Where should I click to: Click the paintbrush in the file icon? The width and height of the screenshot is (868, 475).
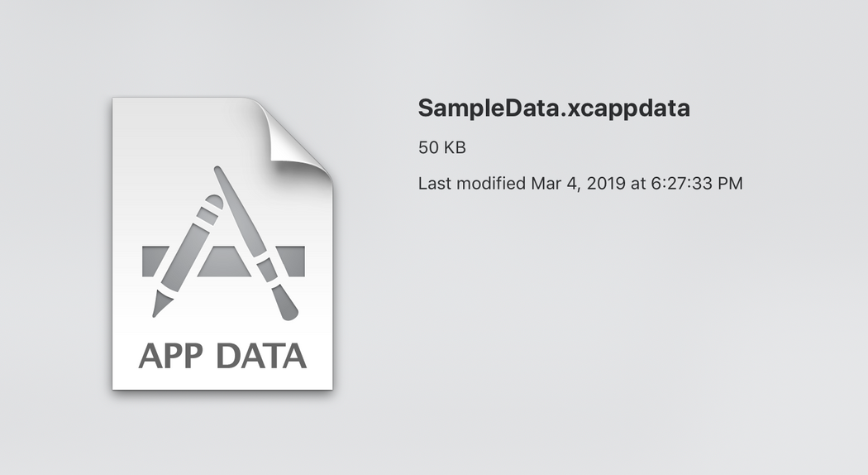point(256,242)
